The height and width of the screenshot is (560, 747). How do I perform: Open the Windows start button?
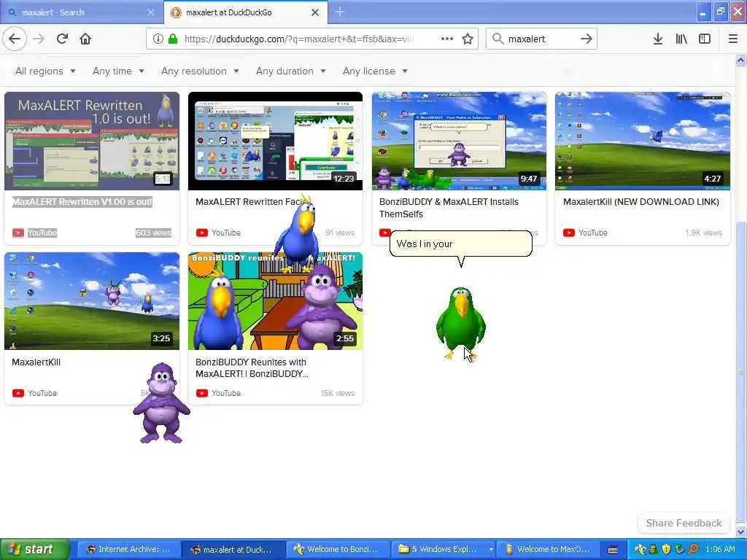tap(34, 549)
